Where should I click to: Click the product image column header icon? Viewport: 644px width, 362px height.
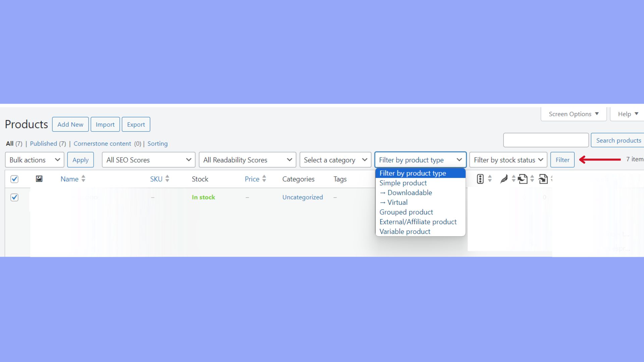39,179
